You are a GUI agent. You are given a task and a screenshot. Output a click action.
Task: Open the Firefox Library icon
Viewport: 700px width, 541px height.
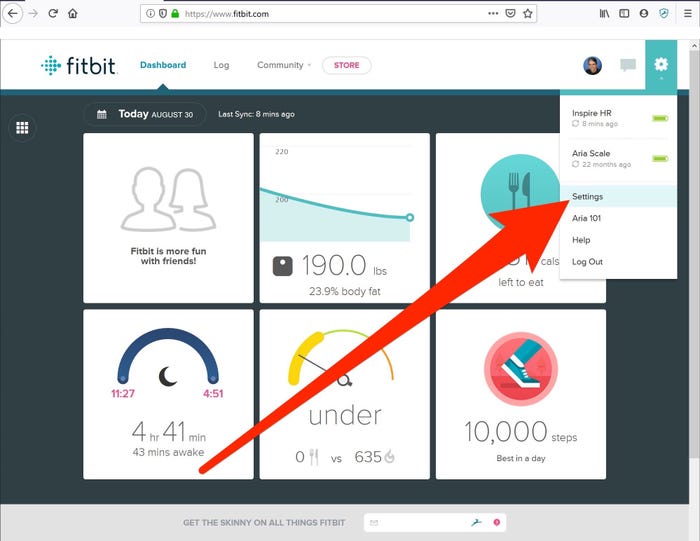(604, 13)
